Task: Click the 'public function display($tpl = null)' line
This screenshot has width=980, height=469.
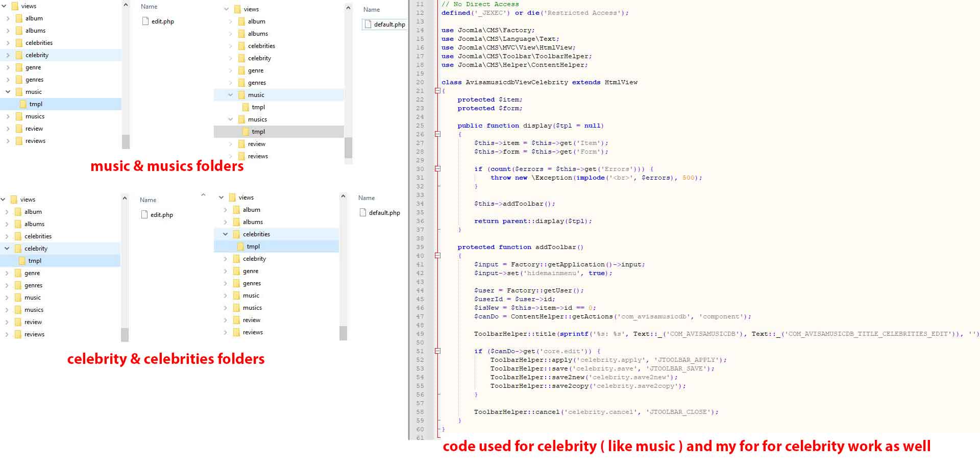Action: [531, 126]
